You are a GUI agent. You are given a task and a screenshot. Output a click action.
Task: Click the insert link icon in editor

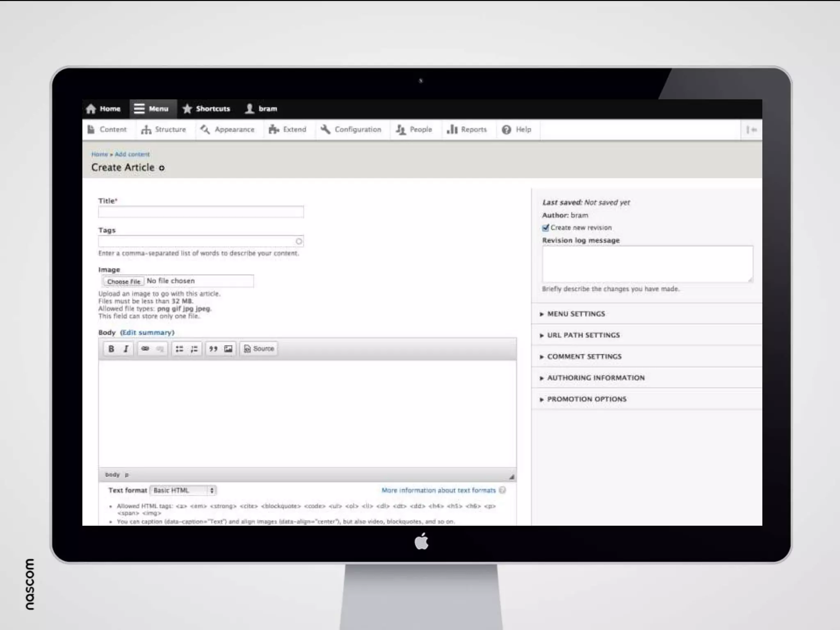pos(145,349)
